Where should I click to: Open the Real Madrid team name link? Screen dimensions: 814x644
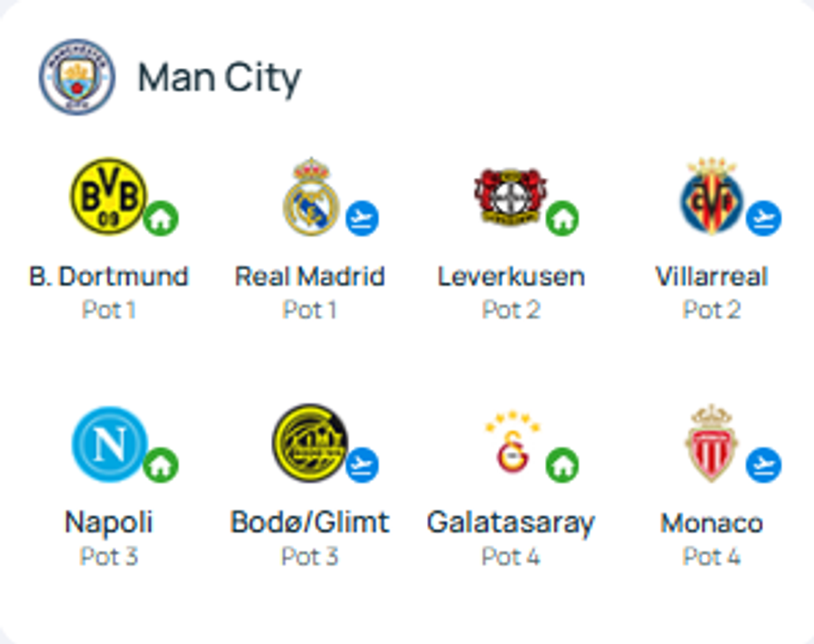coord(310,276)
